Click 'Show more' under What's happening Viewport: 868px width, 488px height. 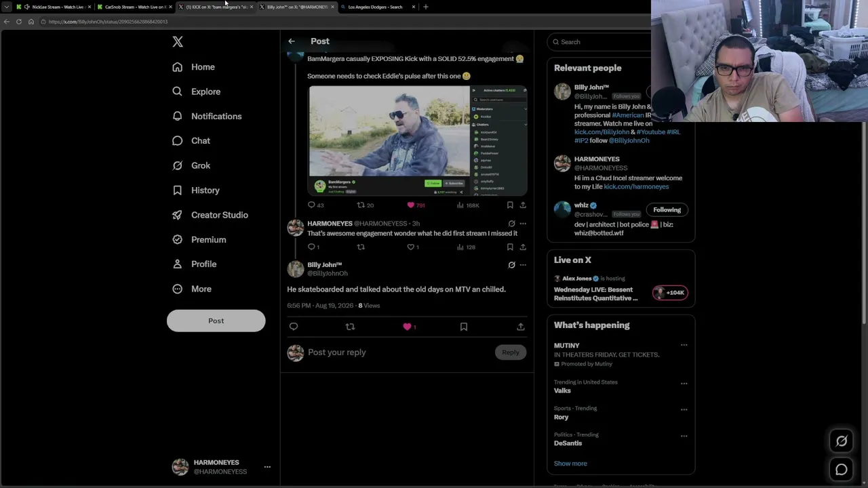pos(570,464)
